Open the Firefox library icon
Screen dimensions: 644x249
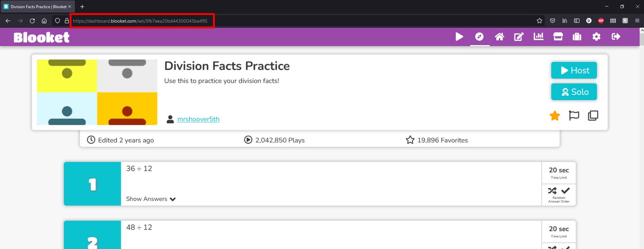point(565,21)
